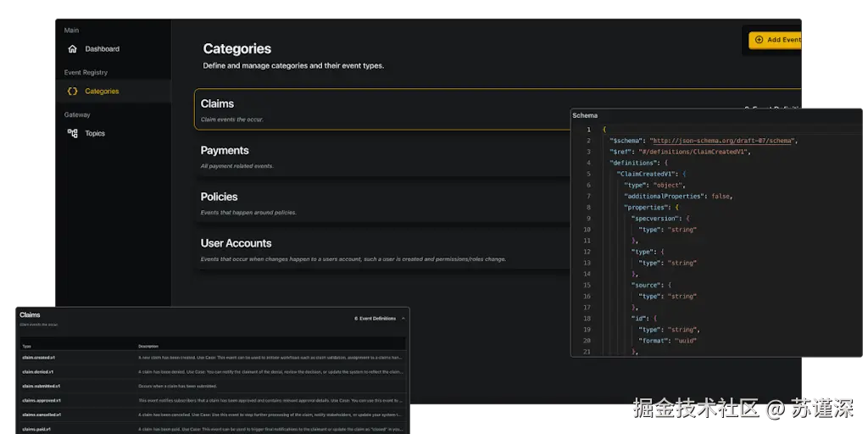Click the "format": "uuid" schema line
Screen dimensions: 868x434
point(667,341)
